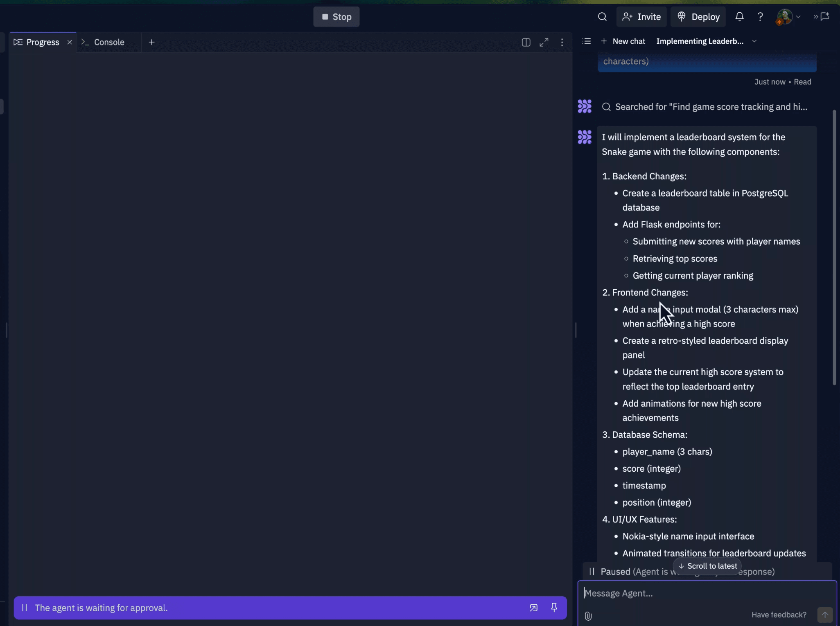Open approval banner in new pane icon
840x626 pixels.
coord(533,608)
